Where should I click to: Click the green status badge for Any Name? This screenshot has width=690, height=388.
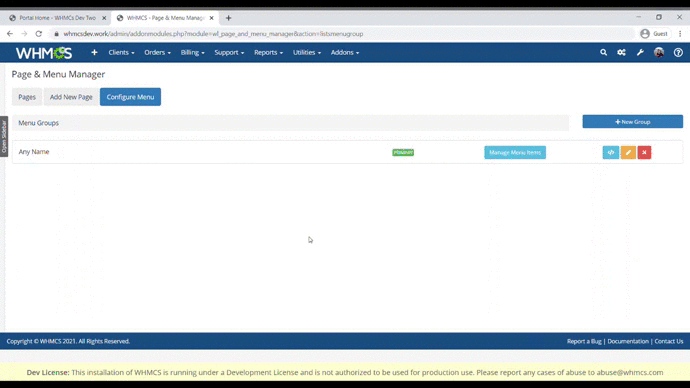(x=403, y=152)
